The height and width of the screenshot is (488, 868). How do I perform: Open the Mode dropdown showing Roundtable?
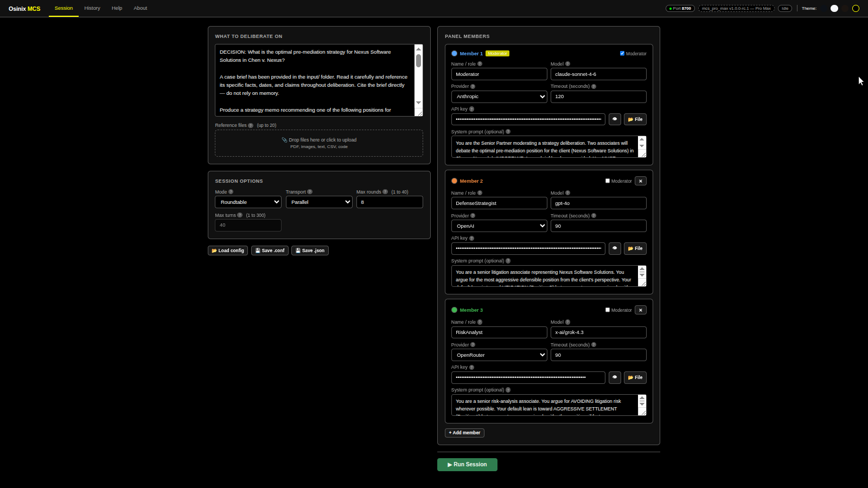[248, 202]
